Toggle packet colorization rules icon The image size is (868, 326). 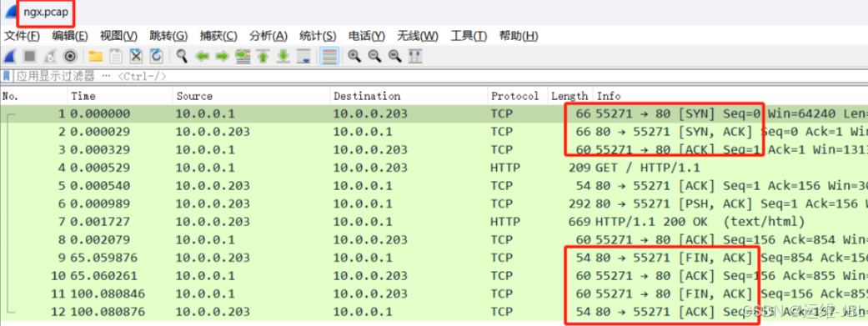329,56
